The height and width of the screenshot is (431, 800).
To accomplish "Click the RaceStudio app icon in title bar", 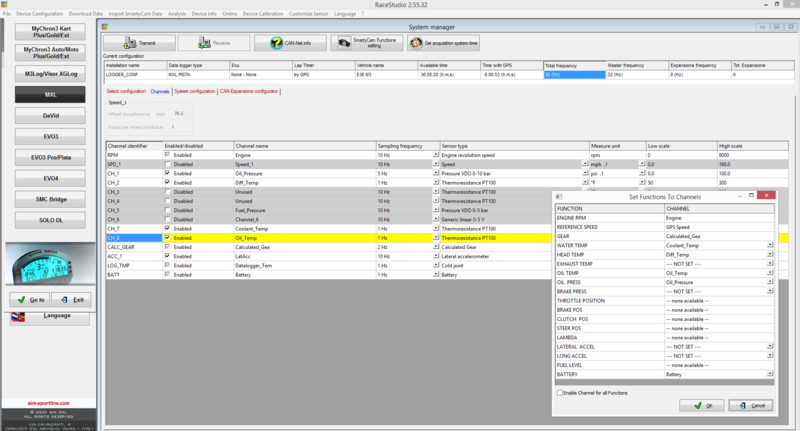I will click(x=4, y=4).
